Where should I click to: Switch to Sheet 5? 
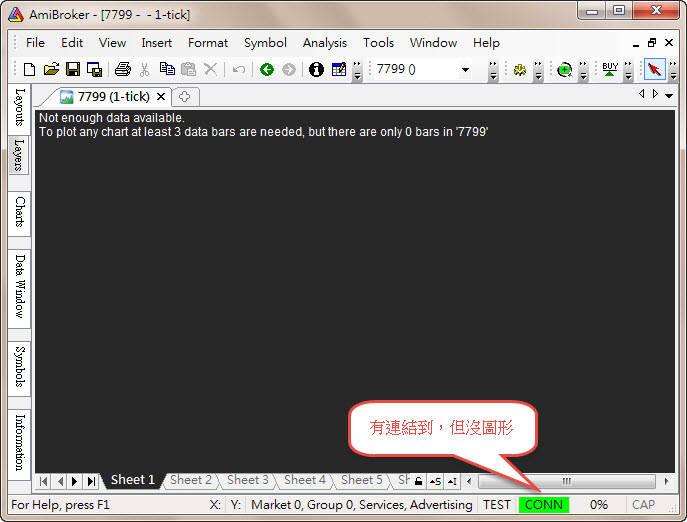361,480
